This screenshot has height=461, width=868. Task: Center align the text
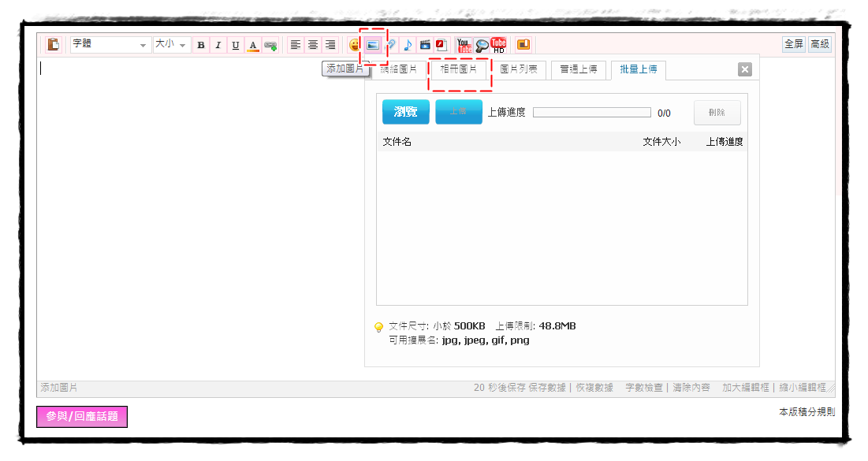click(x=313, y=45)
